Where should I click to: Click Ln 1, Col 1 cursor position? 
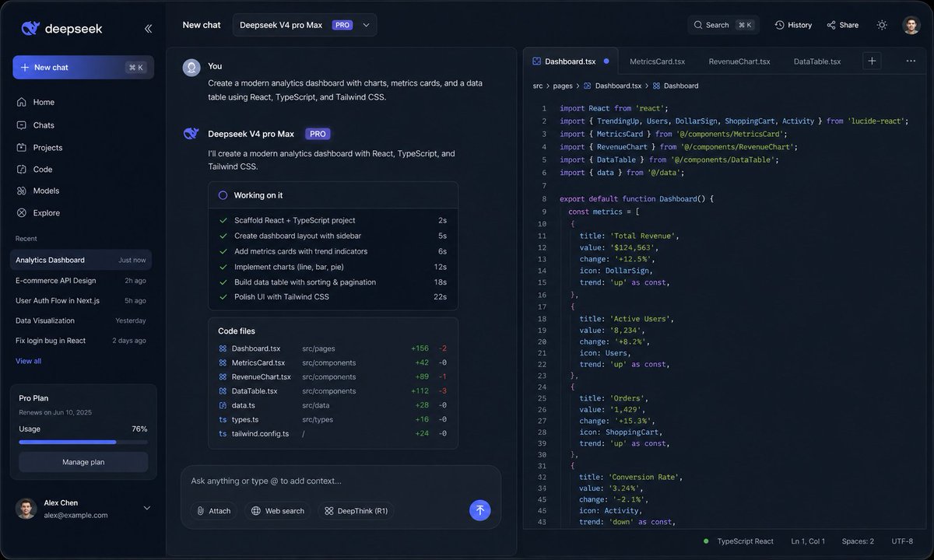[808, 541]
